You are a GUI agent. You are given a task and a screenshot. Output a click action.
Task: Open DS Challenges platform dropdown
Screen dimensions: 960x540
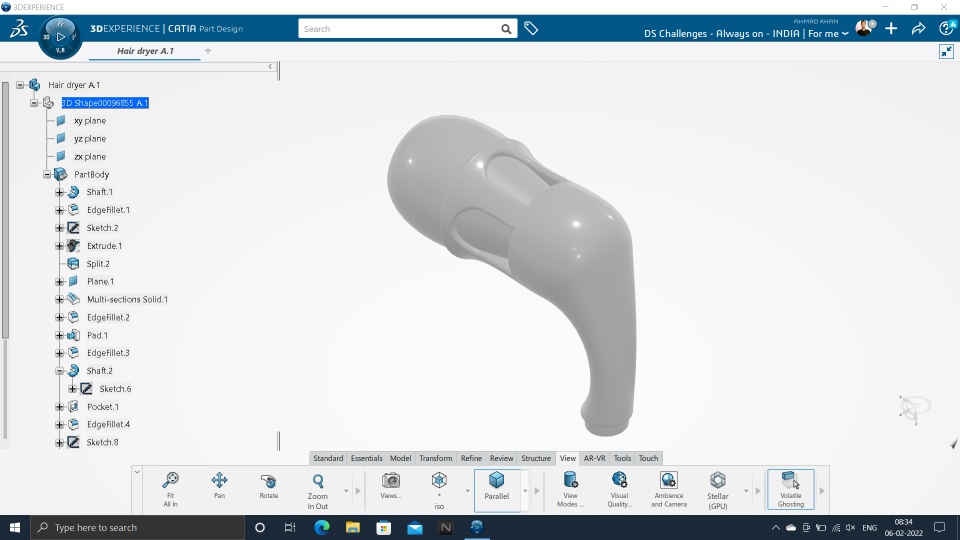click(746, 34)
